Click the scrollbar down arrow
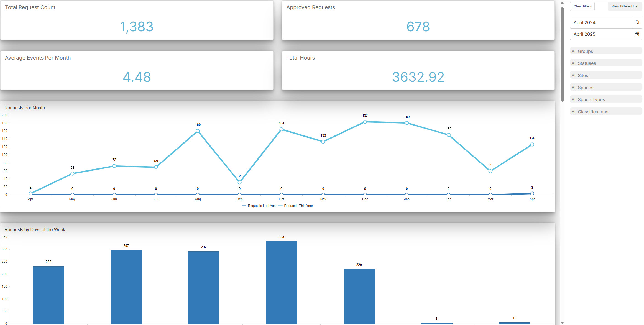The width and height of the screenshot is (644, 325). 562,323
